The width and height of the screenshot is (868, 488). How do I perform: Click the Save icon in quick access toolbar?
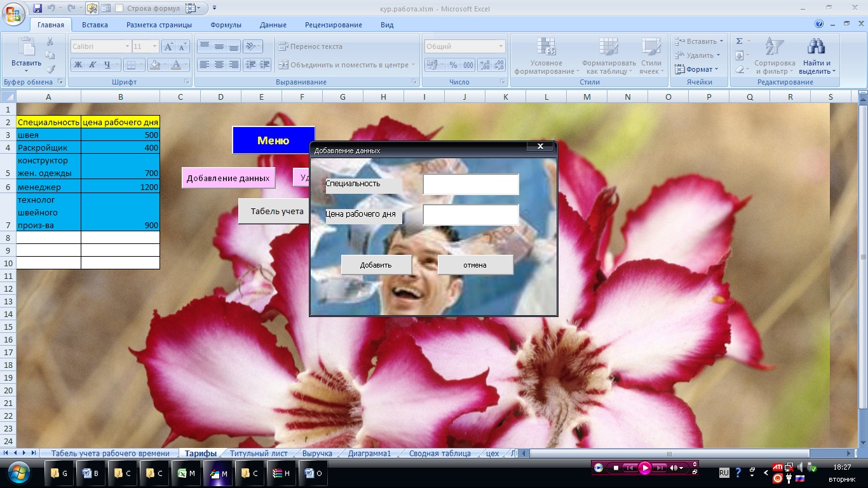(37, 8)
